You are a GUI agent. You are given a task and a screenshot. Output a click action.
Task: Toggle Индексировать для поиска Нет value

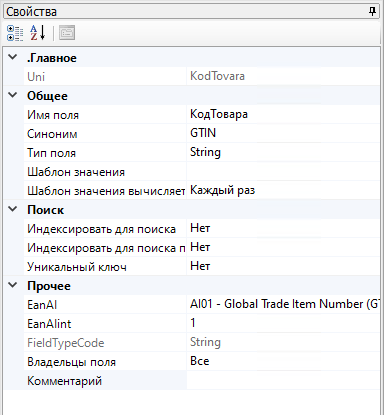pos(283,228)
